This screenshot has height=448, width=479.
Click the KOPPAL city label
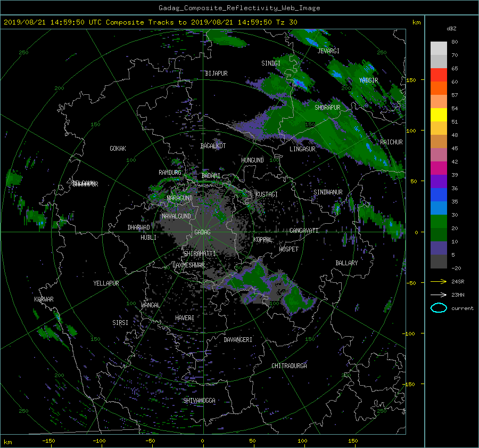[263, 240]
